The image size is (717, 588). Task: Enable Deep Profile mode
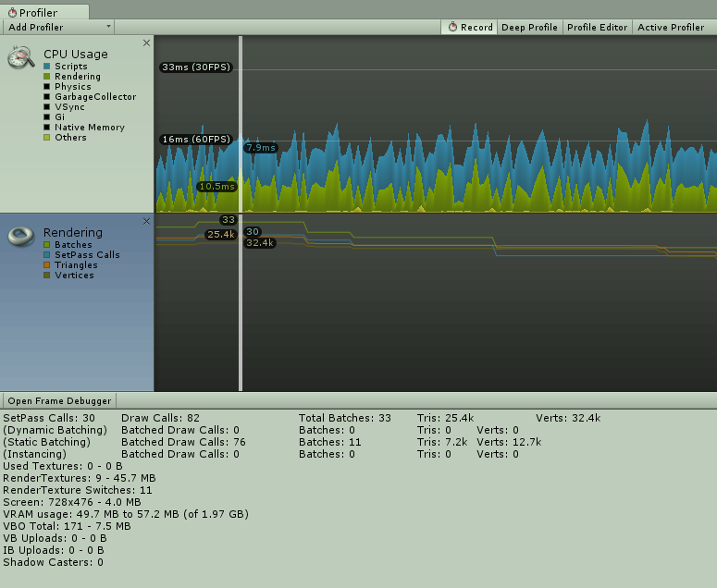click(529, 28)
